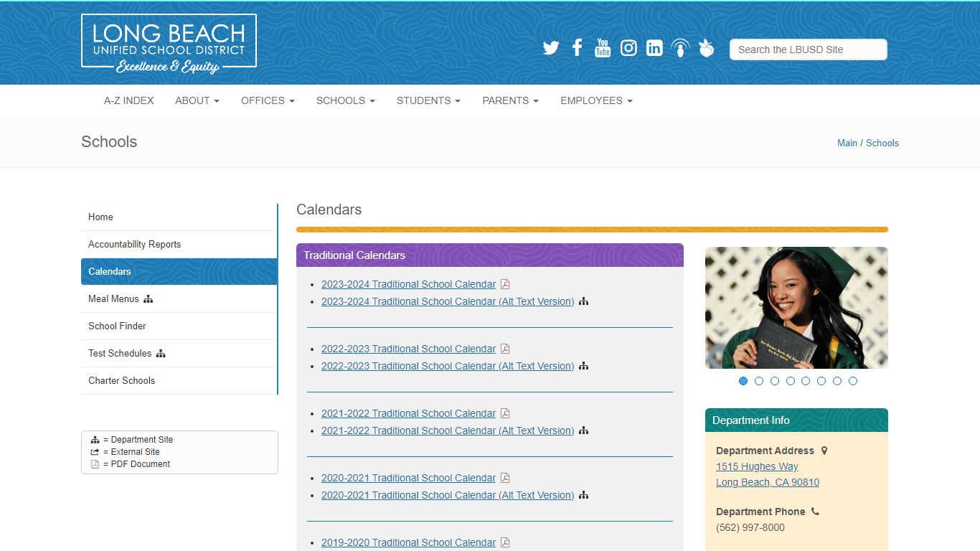
Task: Click department-site icon beside 2021-2022 Alt Text Version
Action: [x=584, y=430]
